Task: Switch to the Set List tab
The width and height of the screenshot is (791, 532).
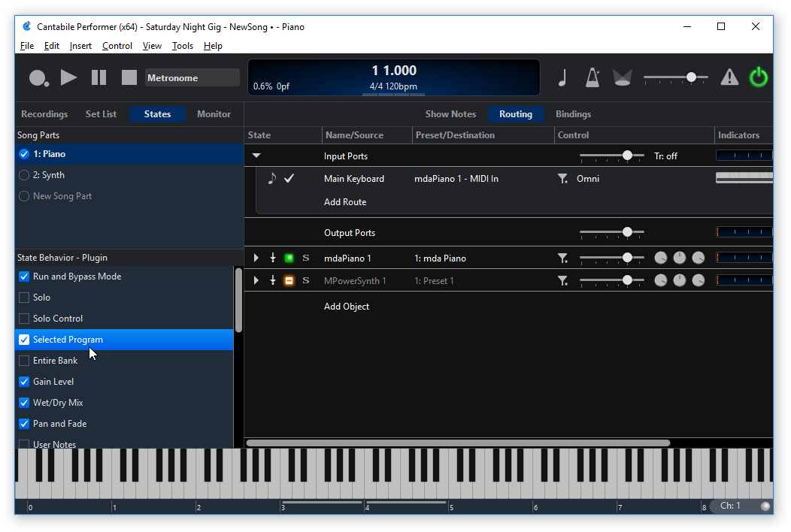Action: (101, 114)
